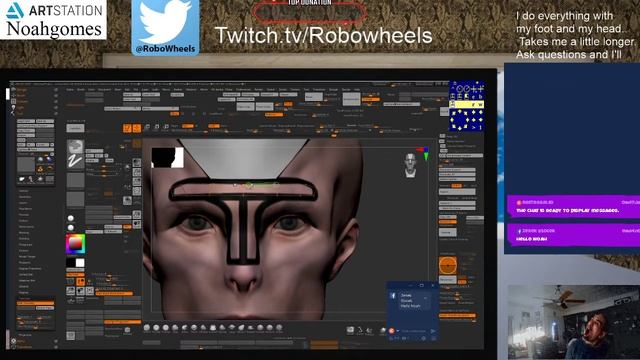Click the Clone button in Tool palette
The height and width of the screenshot is (360, 640).
pyautogui.click(x=21, y=140)
